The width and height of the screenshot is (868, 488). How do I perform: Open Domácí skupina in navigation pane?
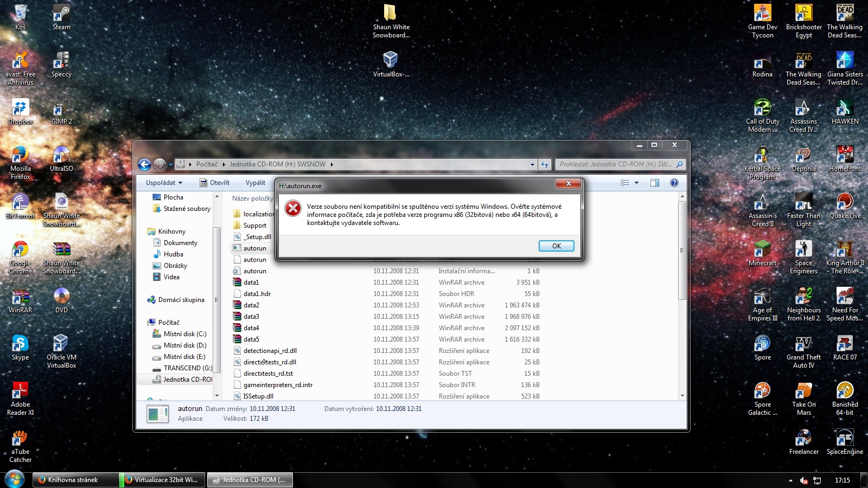(181, 300)
